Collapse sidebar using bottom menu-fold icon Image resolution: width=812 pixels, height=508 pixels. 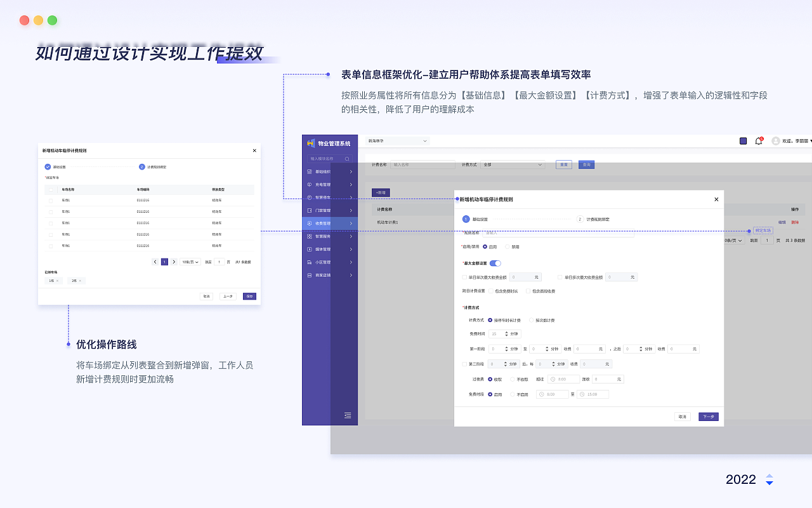[x=348, y=415]
